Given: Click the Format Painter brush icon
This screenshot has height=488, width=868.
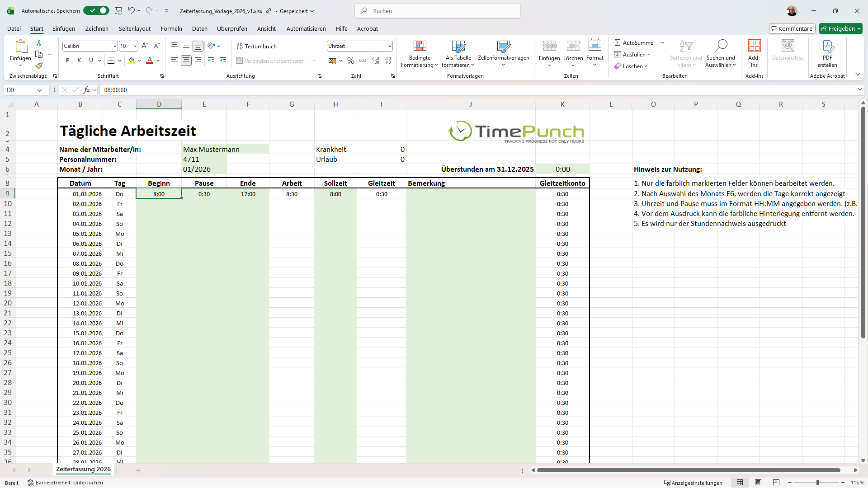Looking at the screenshot, I should pyautogui.click(x=39, y=66).
